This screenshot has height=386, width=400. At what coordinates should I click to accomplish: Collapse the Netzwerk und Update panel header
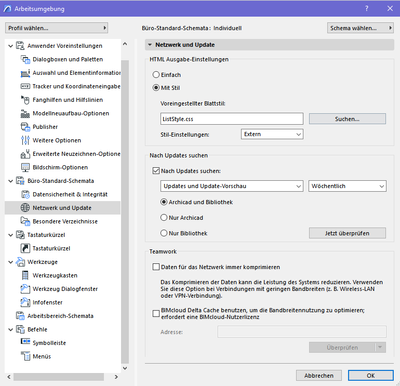(269, 45)
